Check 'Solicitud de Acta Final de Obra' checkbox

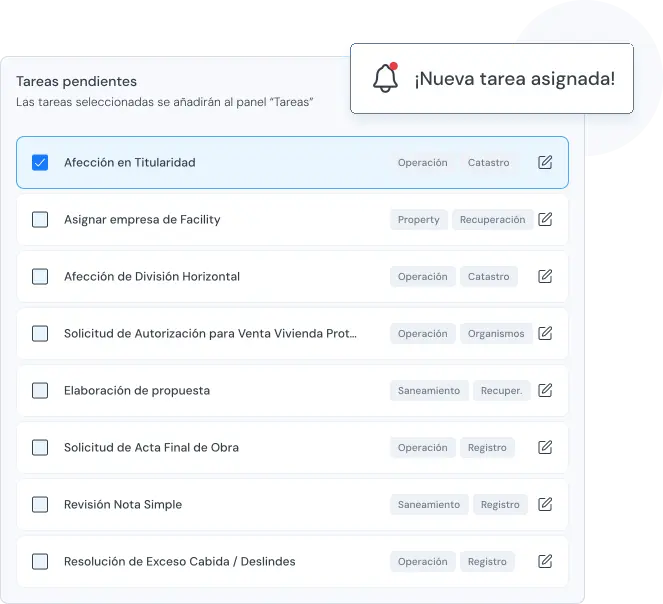coord(40,448)
